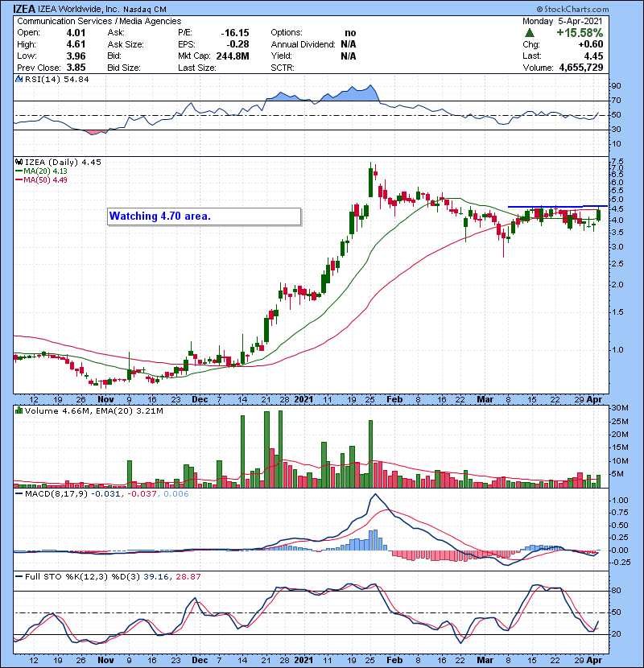
Task: Click the Open price 4.01
Action: pos(76,33)
